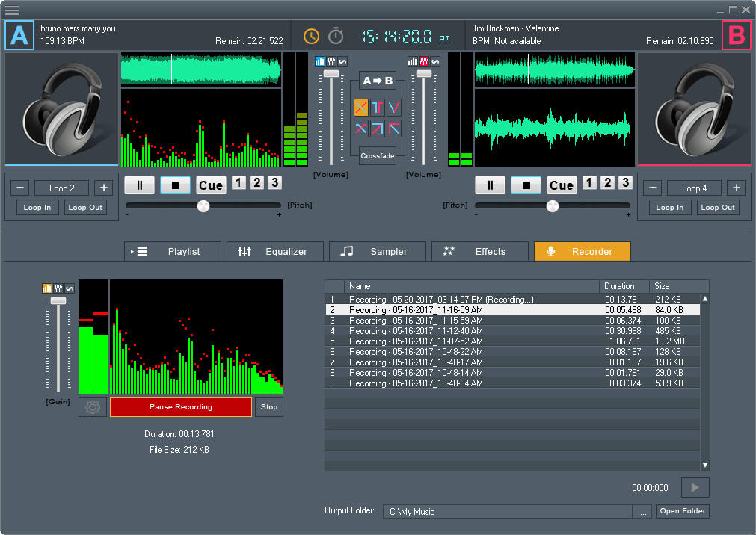Open the application hamburger menu
The height and width of the screenshot is (535, 756).
pos(12,11)
